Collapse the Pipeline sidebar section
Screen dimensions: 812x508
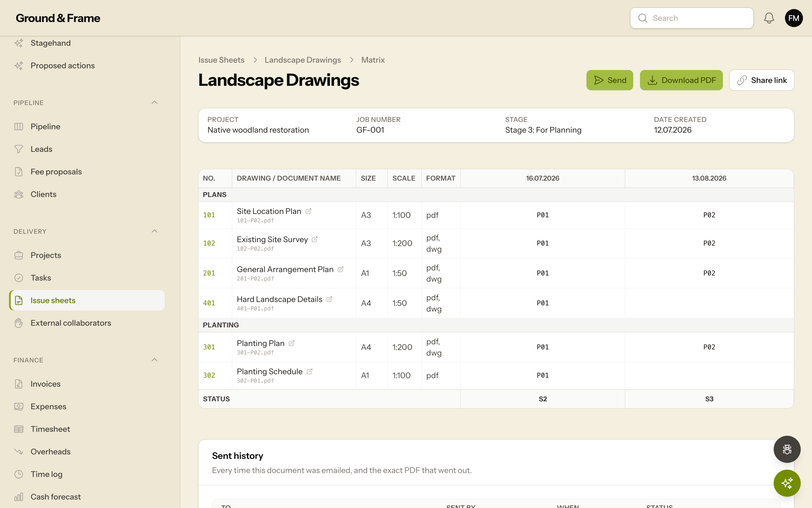tap(154, 102)
